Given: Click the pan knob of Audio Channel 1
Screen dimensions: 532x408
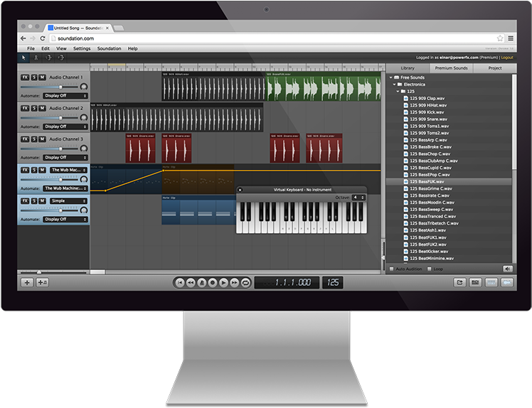Looking at the screenshot, I should pyautogui.click(x=83, y=87).
